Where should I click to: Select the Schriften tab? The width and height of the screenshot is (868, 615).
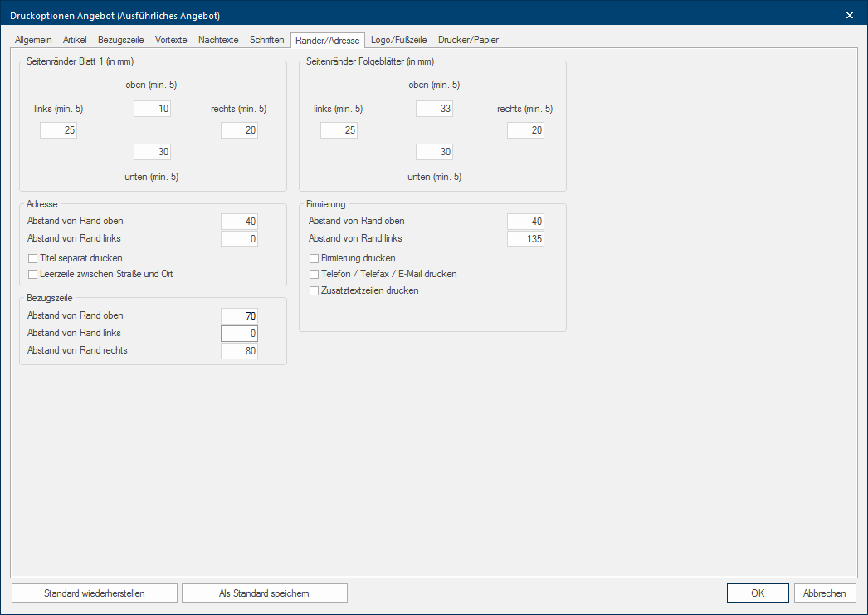click(267, 40)
